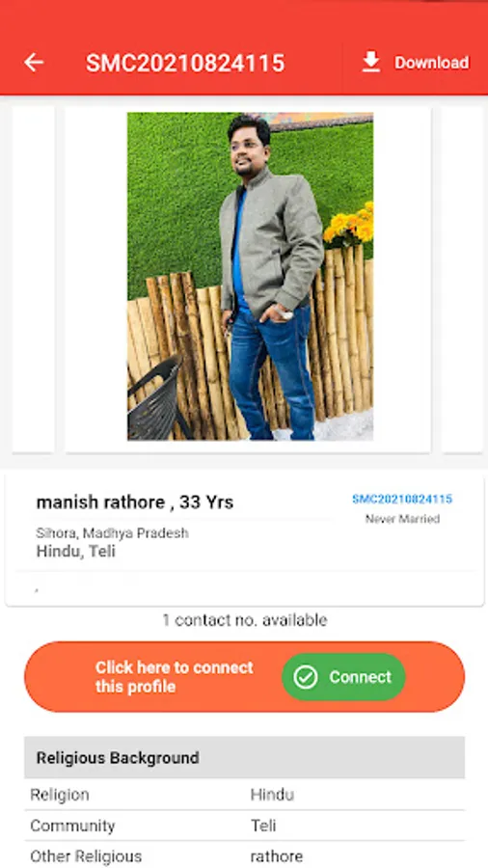This screenshot has height=868, width=488.
Task: Click the Sihora, Madhya Pradesh location text
Action: (112, 533)
